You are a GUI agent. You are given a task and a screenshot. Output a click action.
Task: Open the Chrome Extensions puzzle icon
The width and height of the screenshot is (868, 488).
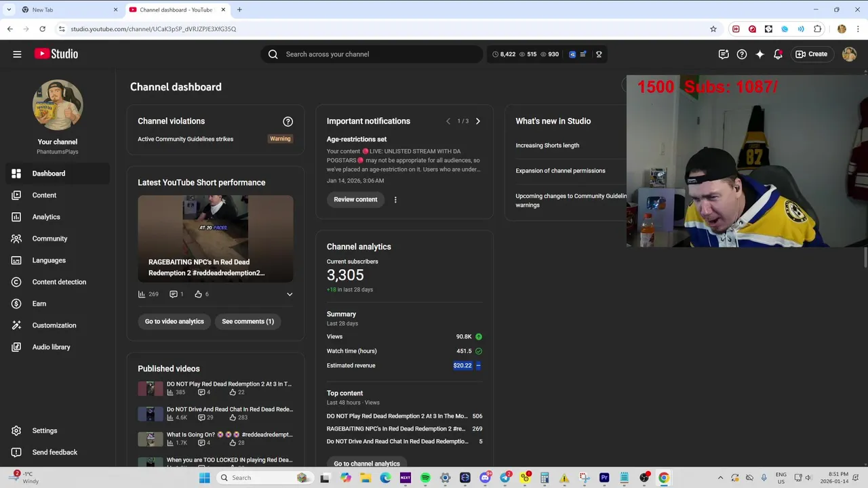818,29
